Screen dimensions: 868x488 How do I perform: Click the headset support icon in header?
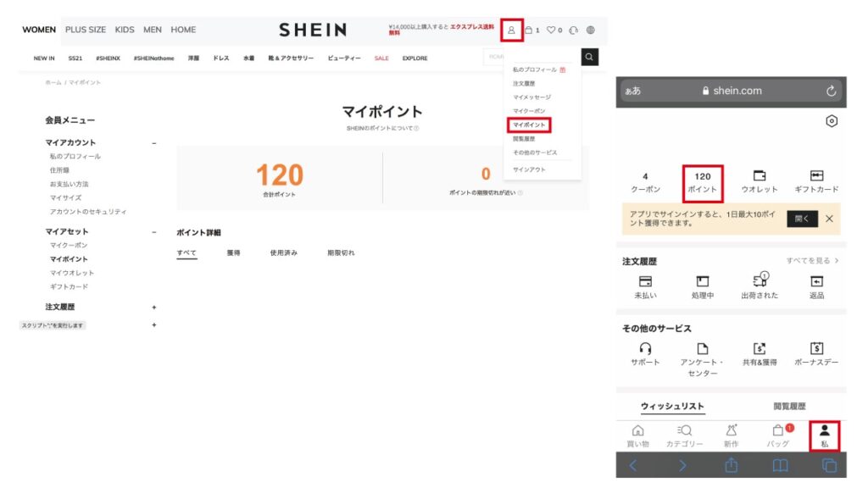[574, 30]
